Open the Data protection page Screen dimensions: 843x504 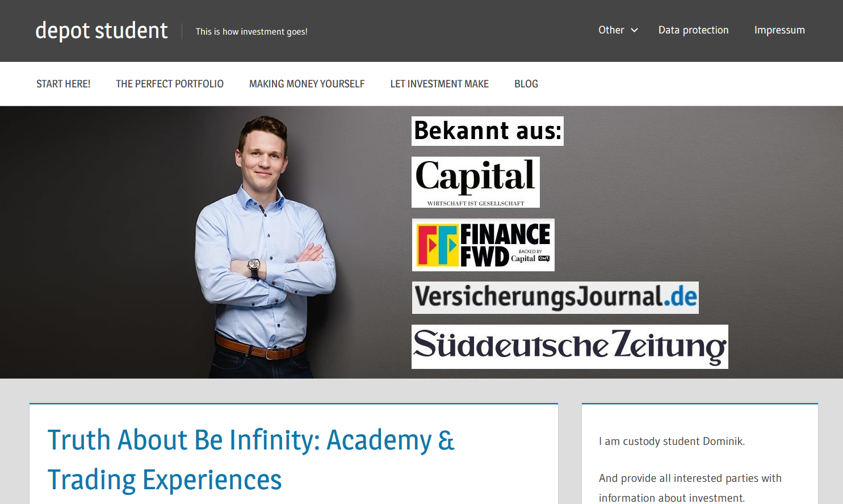coord(693,30)
